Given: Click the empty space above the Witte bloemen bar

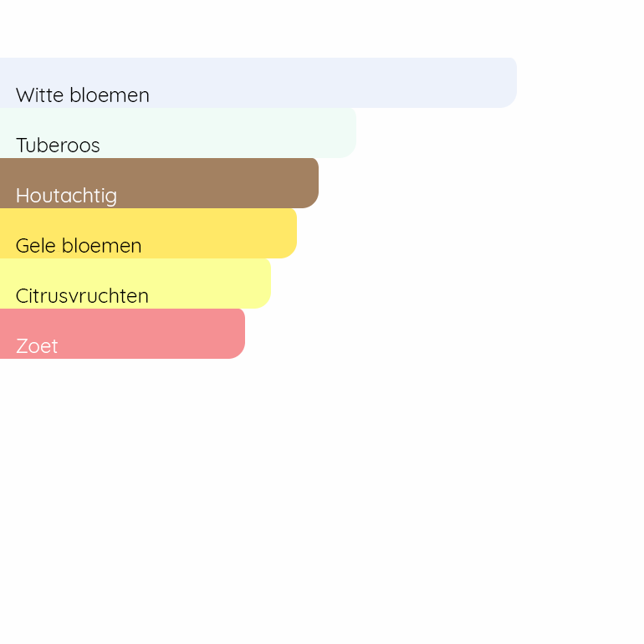Looking at the screenshot, I should [251, 29].
